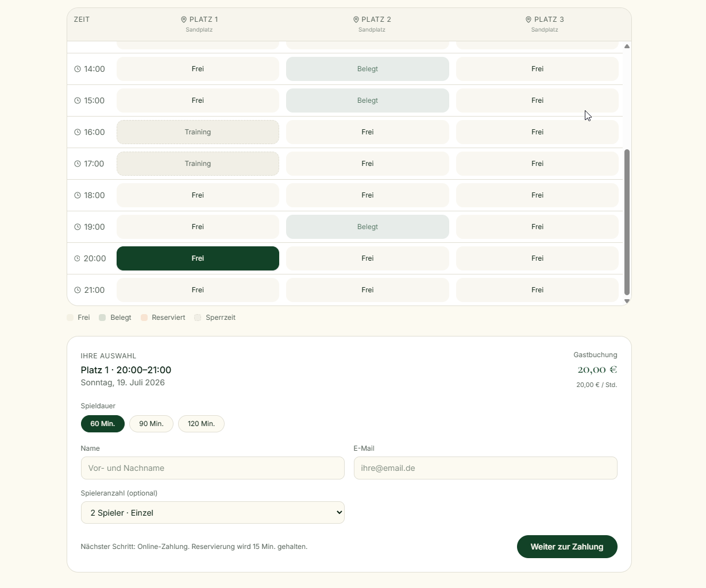Click the clock icon at 21:00
This screenshot has width=706, height=588.
(x=78, y=290)
